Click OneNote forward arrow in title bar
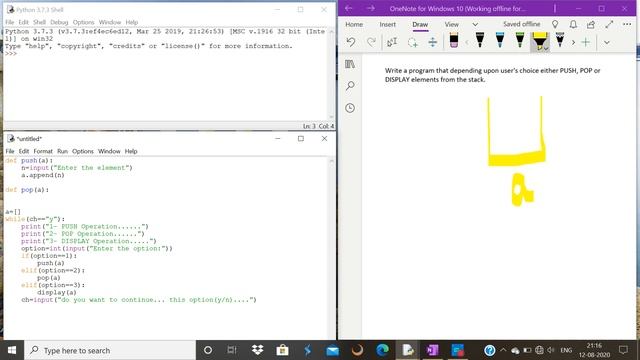 pos(370,9)
